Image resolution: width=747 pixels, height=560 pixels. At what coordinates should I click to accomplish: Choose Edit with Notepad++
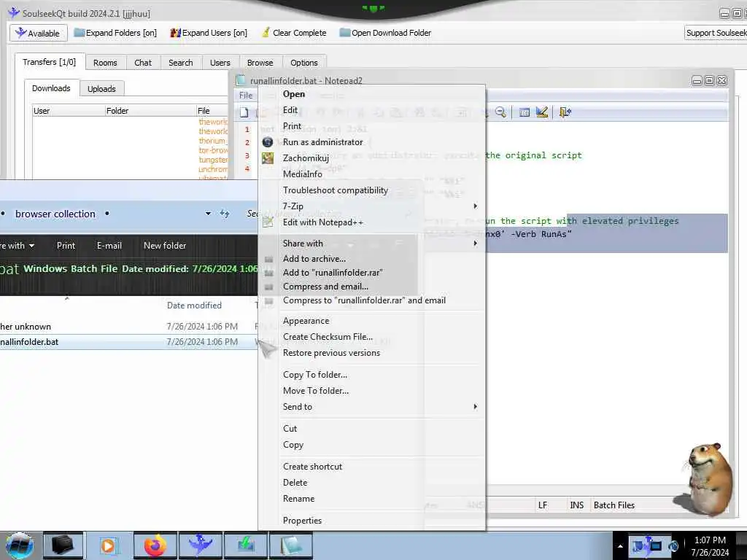point(323,222)
